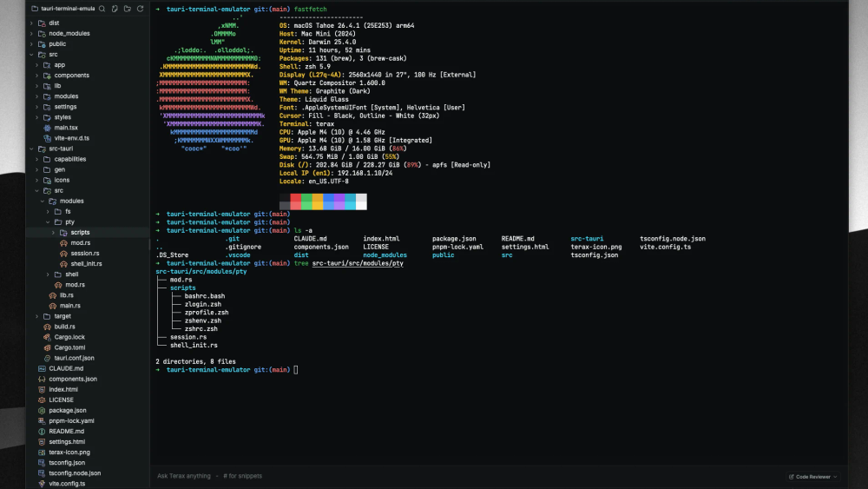Expand the dist folder chevron

click(x=31, y=23)
